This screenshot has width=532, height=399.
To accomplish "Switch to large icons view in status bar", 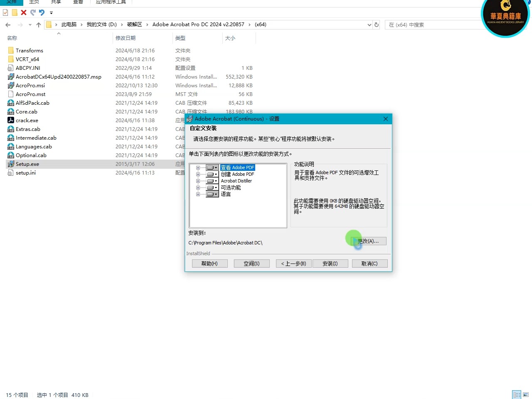I will (526, 395).
